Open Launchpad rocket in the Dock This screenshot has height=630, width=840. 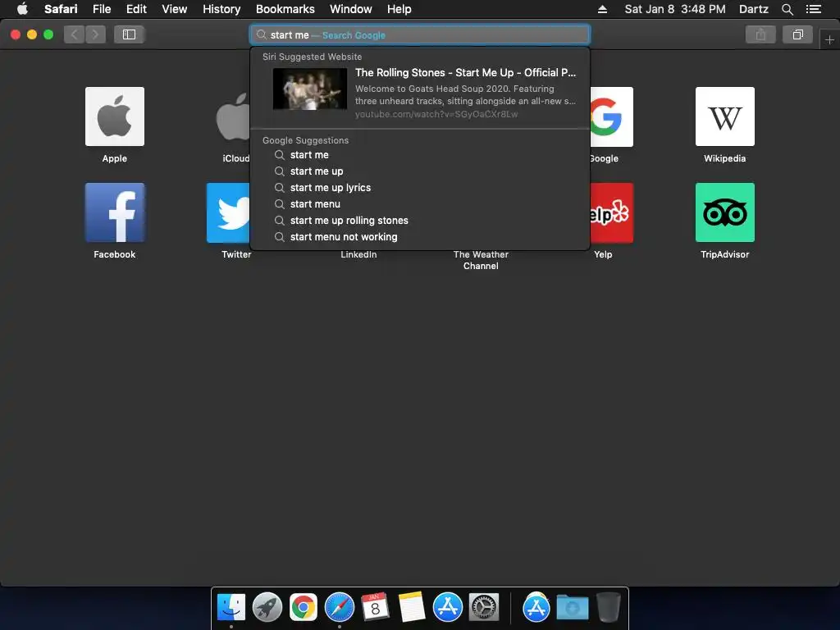[x=267, y=607]
